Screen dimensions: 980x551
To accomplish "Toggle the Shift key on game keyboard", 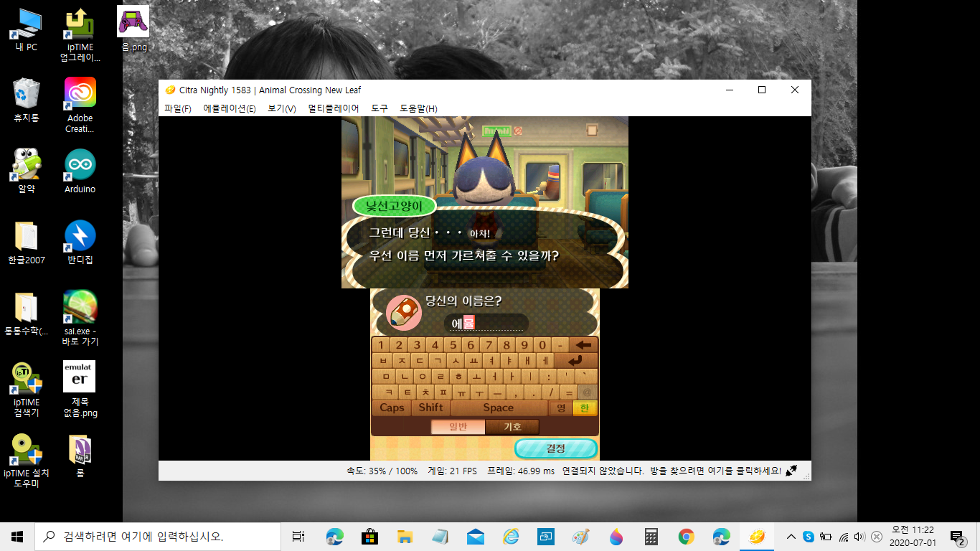I will [430, 408].
